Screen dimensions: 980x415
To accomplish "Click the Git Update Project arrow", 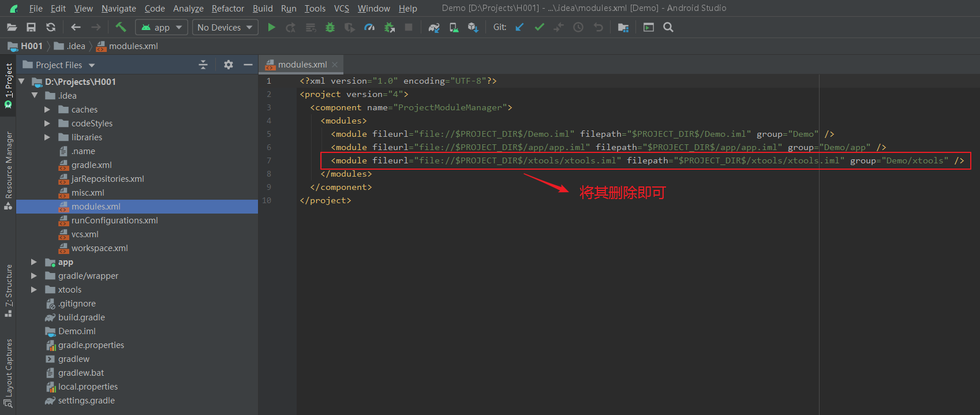I will coord(519,27).
